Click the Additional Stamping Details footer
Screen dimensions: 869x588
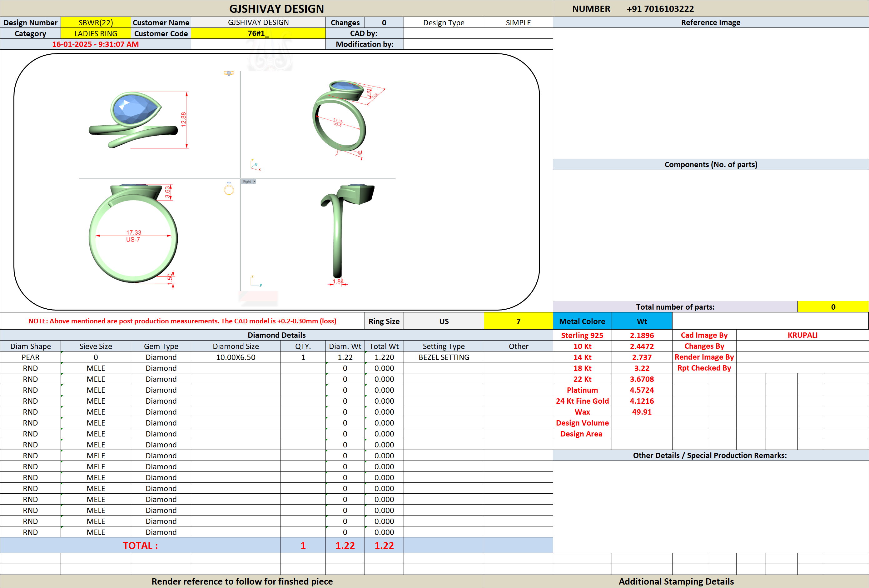point(676,581)
